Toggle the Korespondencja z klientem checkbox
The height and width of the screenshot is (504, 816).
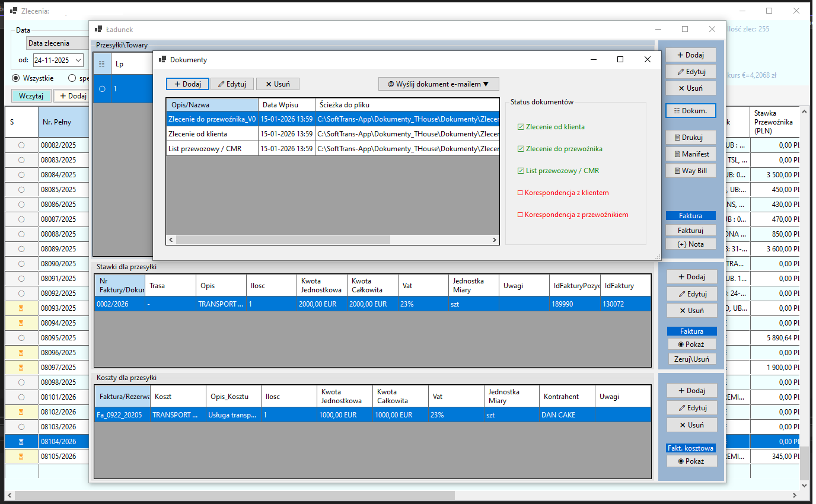(521, 193)
